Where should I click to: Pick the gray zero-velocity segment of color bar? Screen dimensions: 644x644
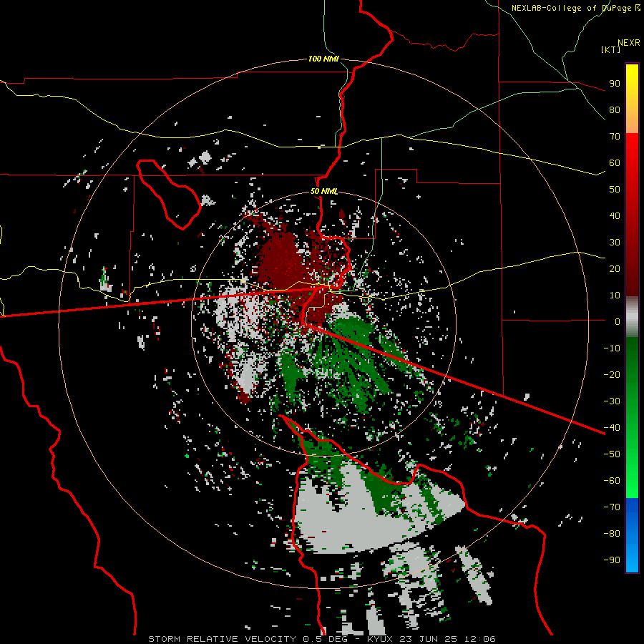(632, 317)
